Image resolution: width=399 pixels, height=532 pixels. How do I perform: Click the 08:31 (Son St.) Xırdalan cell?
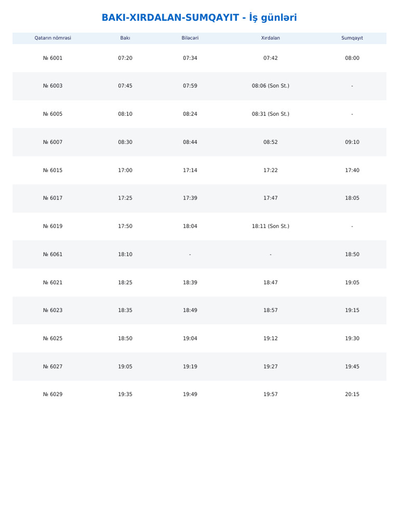(270, 114)
